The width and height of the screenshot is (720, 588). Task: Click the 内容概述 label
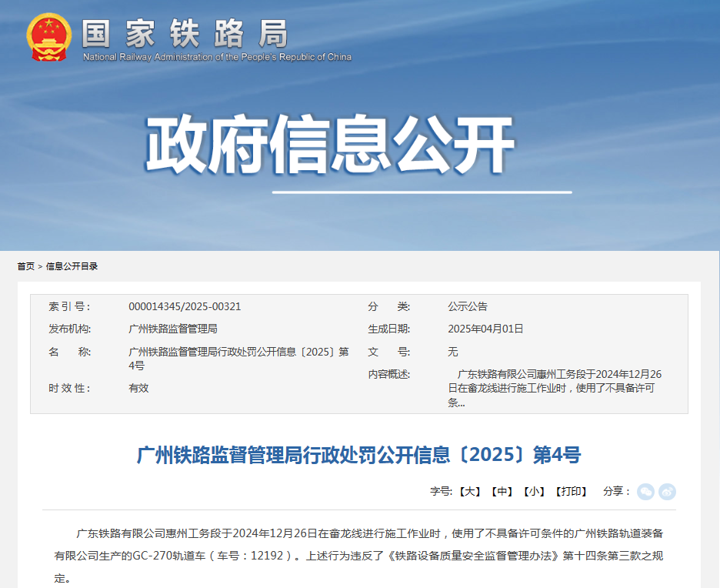point(389,374)
